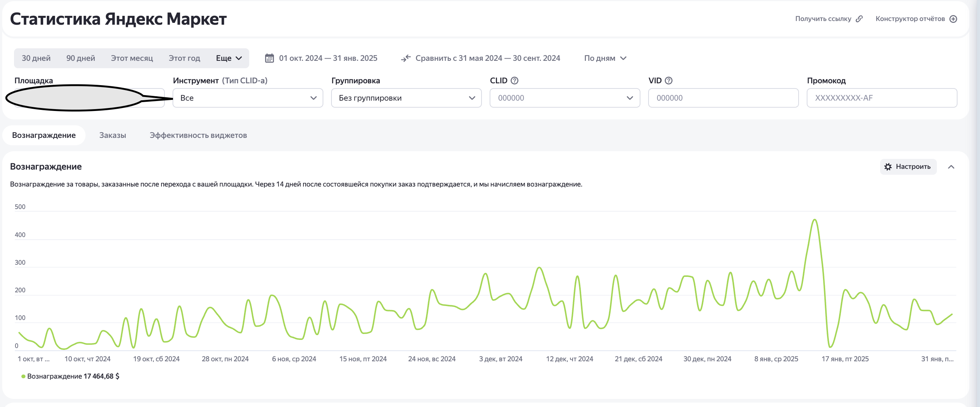
Task: Click the 15 ноя, пт 2024 axis label
Action: coord(363,359)
